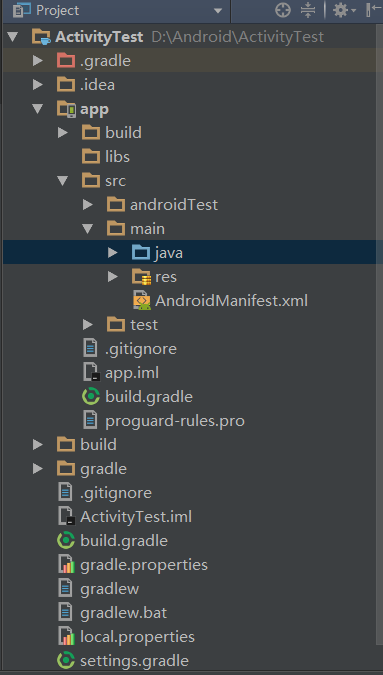This screenshot has height=675, width=383.
Task: Click the root build.gradle Gradle icon
Action: click(66, 541)
